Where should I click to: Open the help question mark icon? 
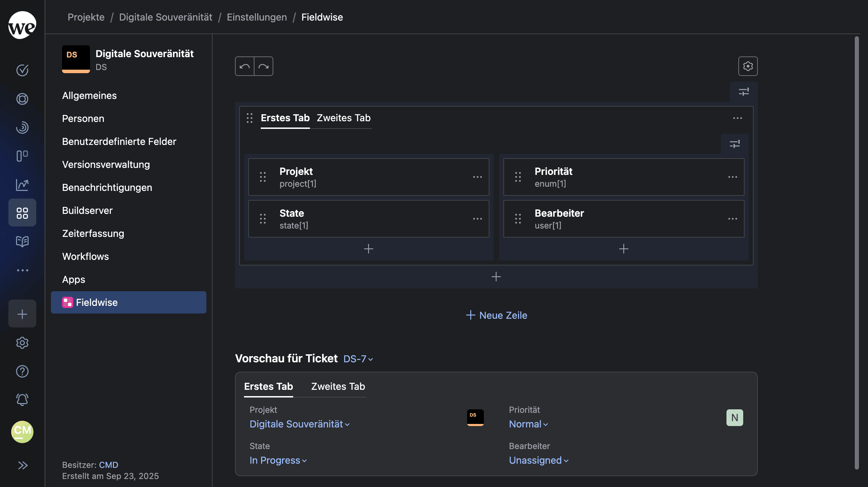22,371
